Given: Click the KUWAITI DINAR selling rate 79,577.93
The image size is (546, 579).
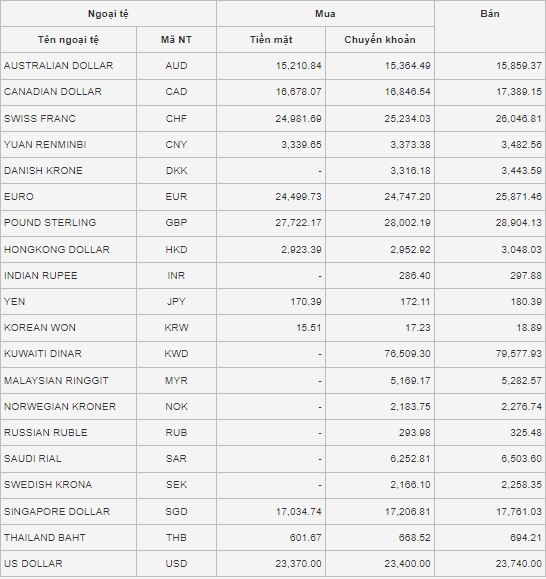Looking at the screenshot, I should 519,354.
